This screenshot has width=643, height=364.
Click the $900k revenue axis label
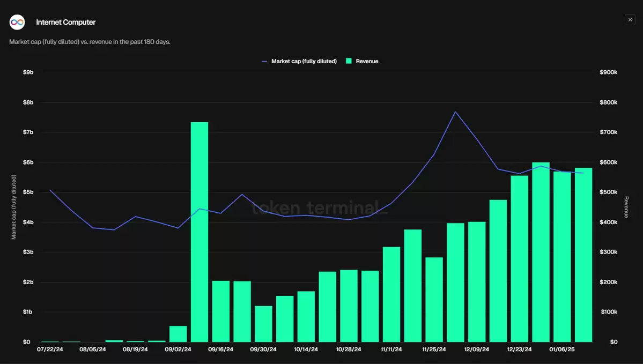tap(609, 72)
